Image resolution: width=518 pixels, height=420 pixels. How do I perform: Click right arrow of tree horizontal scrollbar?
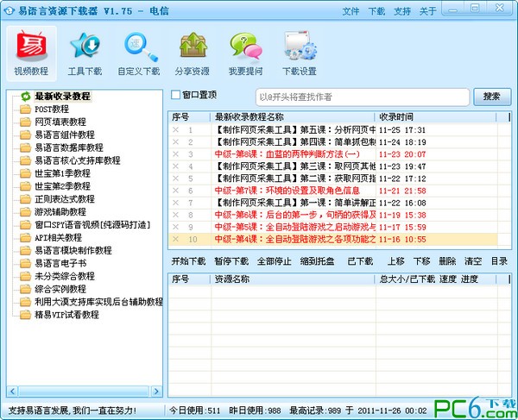[156, 392]
